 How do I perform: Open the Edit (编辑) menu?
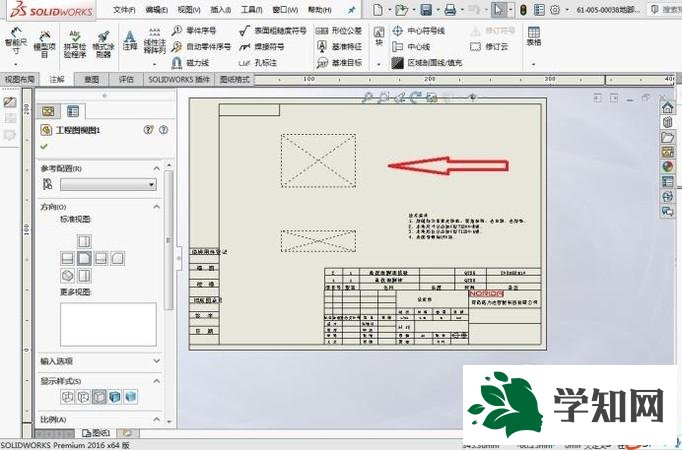point(157,10)
